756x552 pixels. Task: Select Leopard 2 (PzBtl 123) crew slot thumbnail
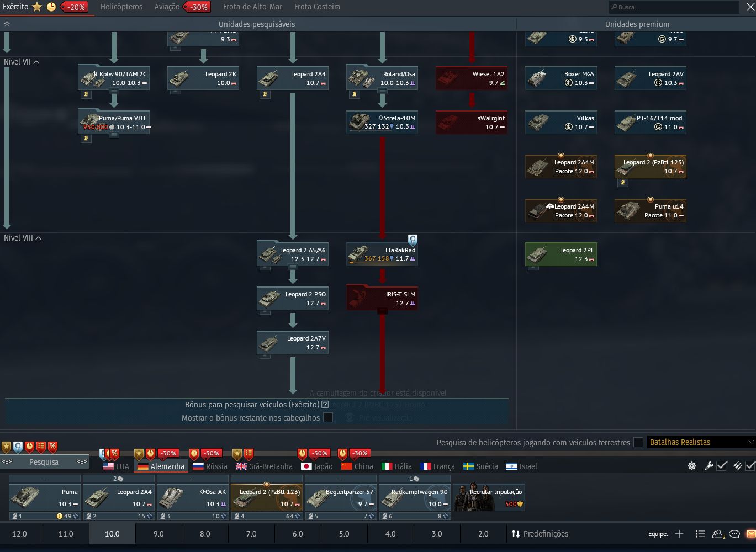(267, 497)
